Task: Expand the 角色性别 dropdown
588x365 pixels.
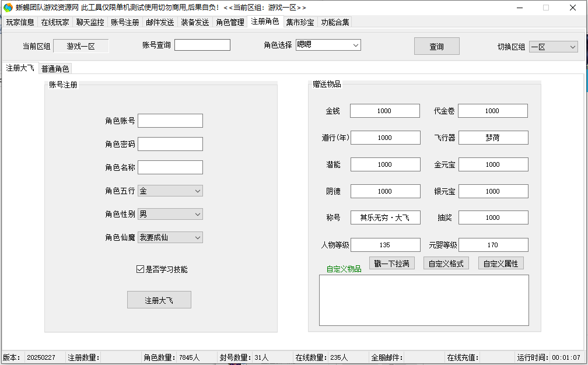Action: pyautogui.click(x=170, y=214)
